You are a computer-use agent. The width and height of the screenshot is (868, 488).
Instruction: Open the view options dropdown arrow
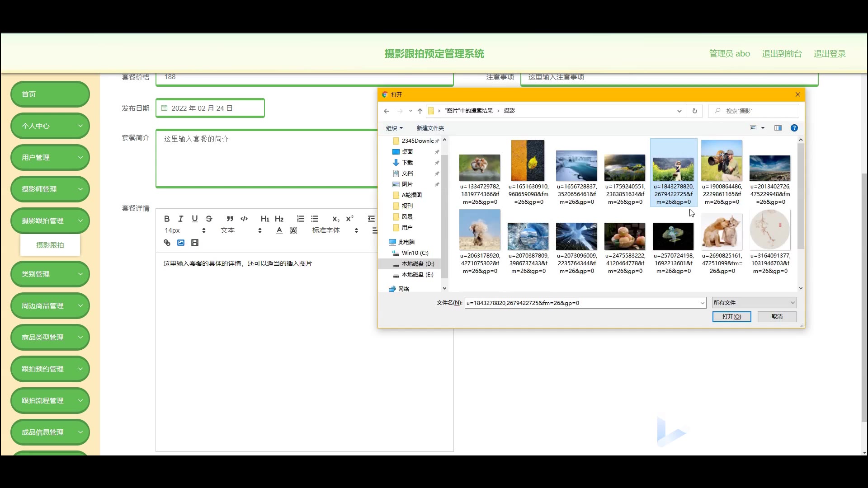(x=763, y=128)
